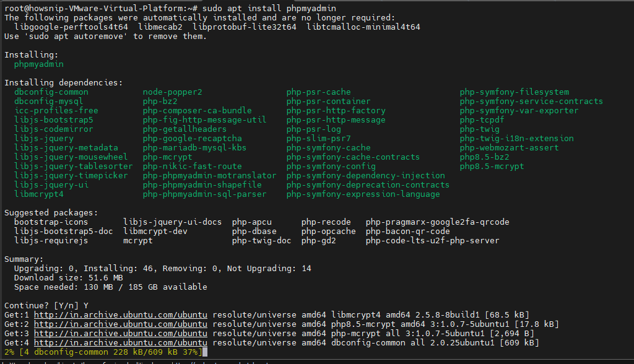Click libjs-jquery-ui dependency name
Screen dimensions: 634x364
coord(51,185)
